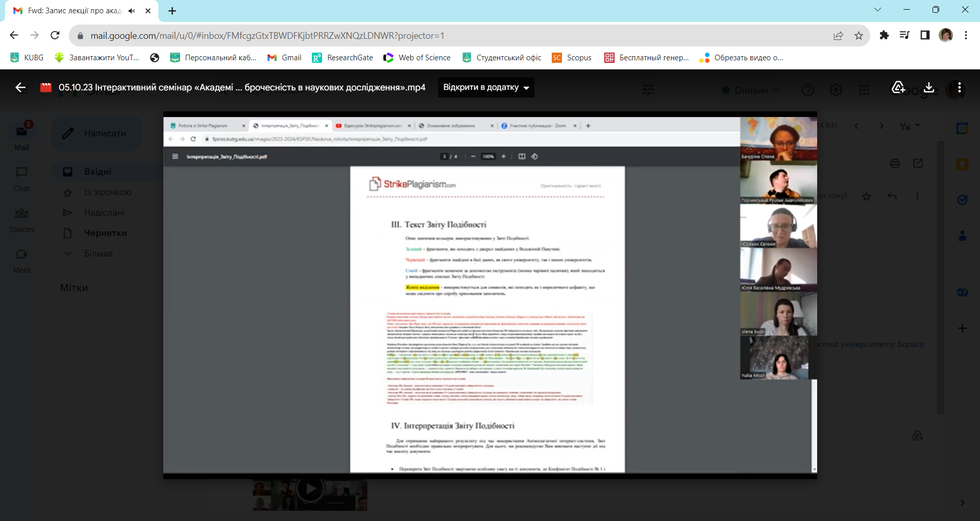The width and height of the screenshot is (980, 521).
Task: Open Chrome tab search dropdown
Action: 877,10
